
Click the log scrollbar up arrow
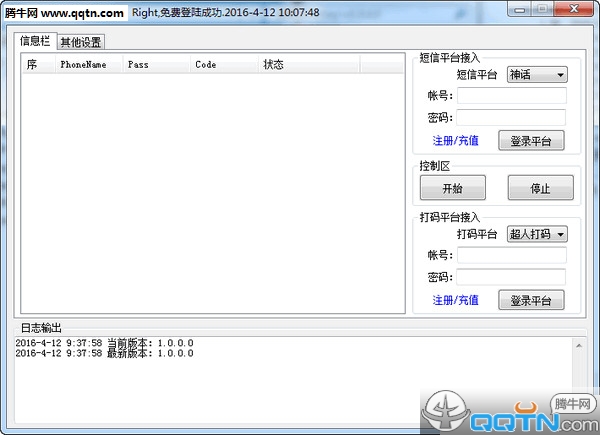[579, 346]
